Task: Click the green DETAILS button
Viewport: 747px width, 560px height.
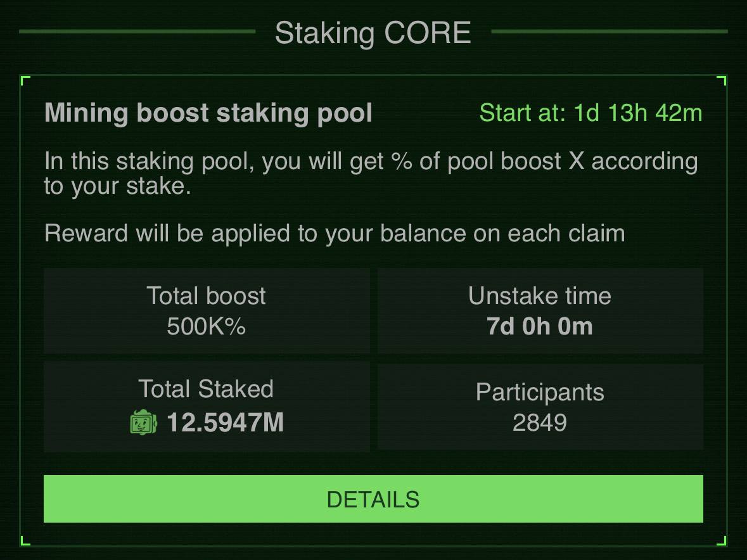Action: pos(373,499)
